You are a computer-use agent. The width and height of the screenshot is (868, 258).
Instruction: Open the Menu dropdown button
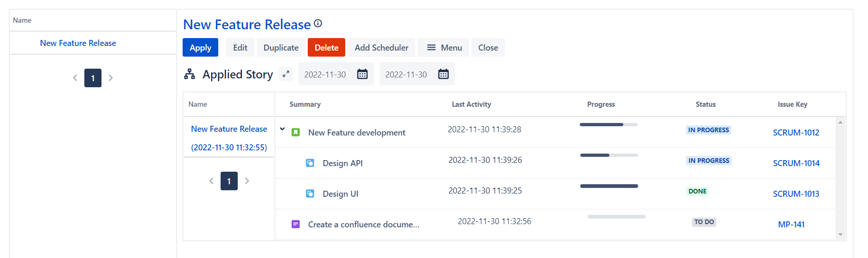(x=444, y=48)
